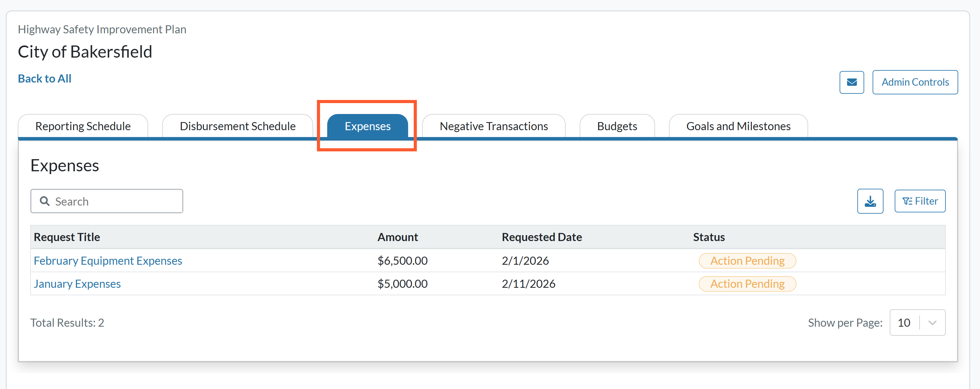Click the Request Title column header

click(67, 237)
